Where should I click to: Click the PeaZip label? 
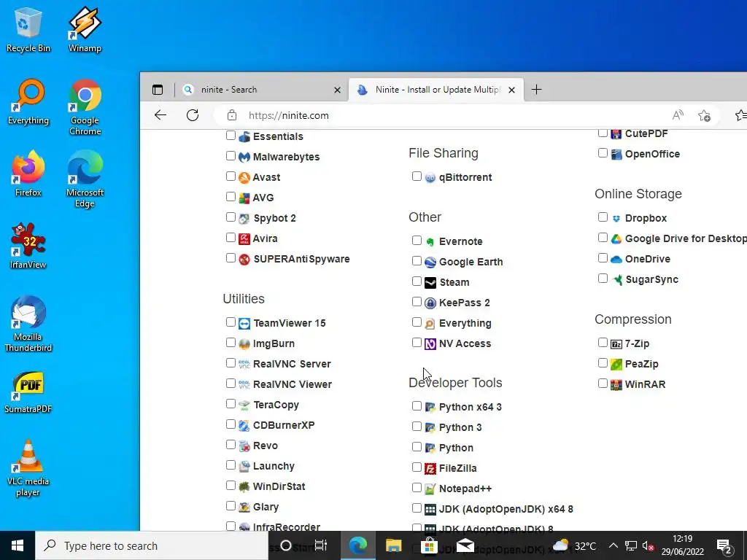642,364
